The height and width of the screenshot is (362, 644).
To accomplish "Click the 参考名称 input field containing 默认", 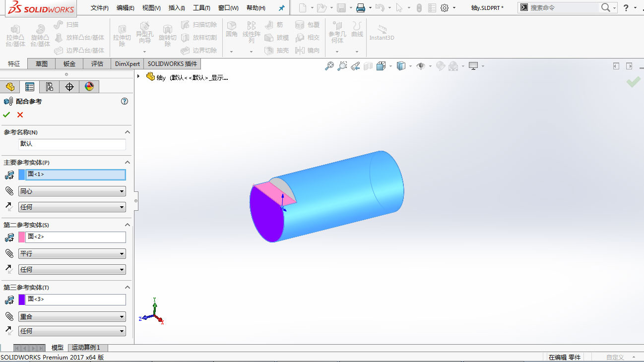I will [72, 144].
